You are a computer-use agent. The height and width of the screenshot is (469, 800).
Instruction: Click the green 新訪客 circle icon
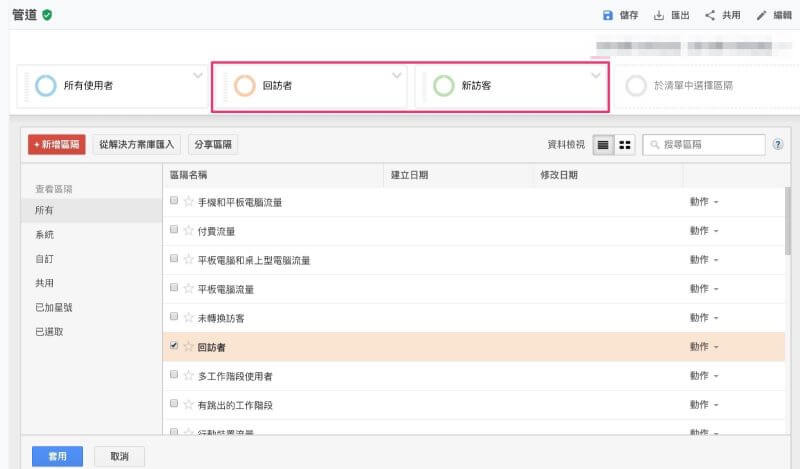(443, 86)
